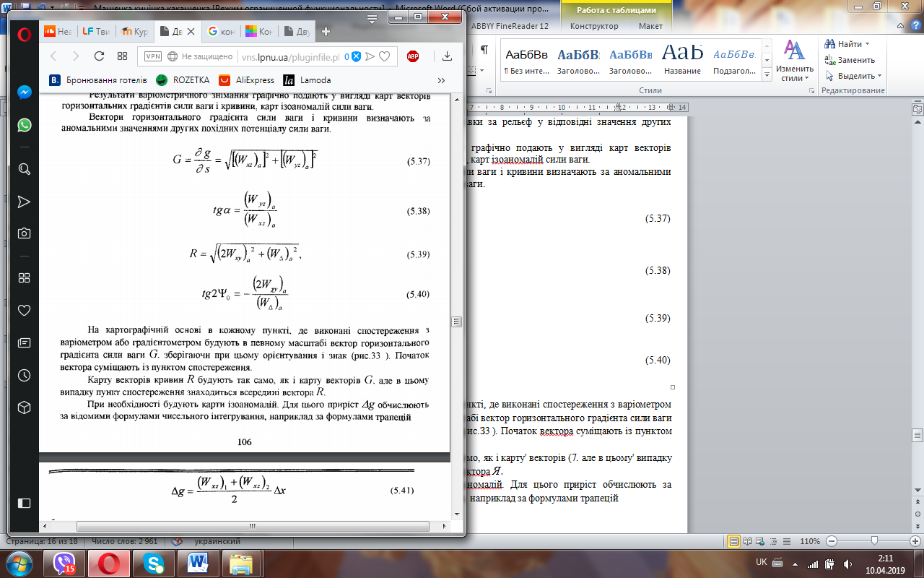924x578 pixels.
Task: Expand the Найти dropdown arrow
Action: 867,44
